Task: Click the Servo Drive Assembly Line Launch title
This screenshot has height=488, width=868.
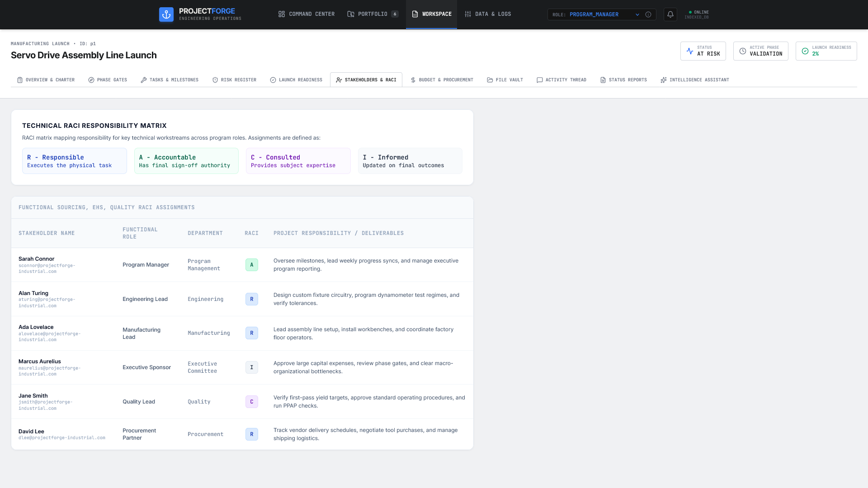Action: [84, 55]
